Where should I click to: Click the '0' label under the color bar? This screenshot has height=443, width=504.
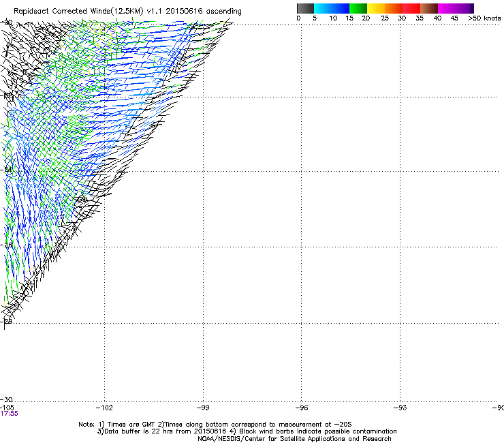tap(298, 18)
